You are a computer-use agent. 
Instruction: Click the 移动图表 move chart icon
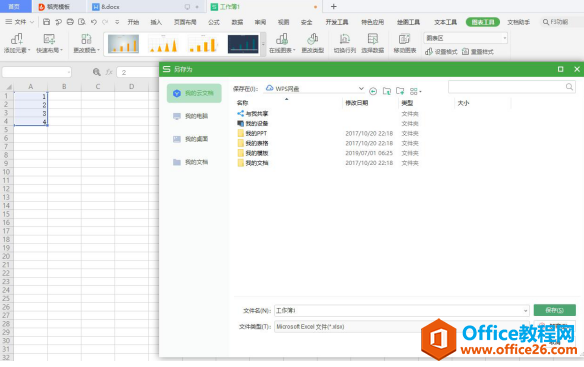[x=404, y=39]
